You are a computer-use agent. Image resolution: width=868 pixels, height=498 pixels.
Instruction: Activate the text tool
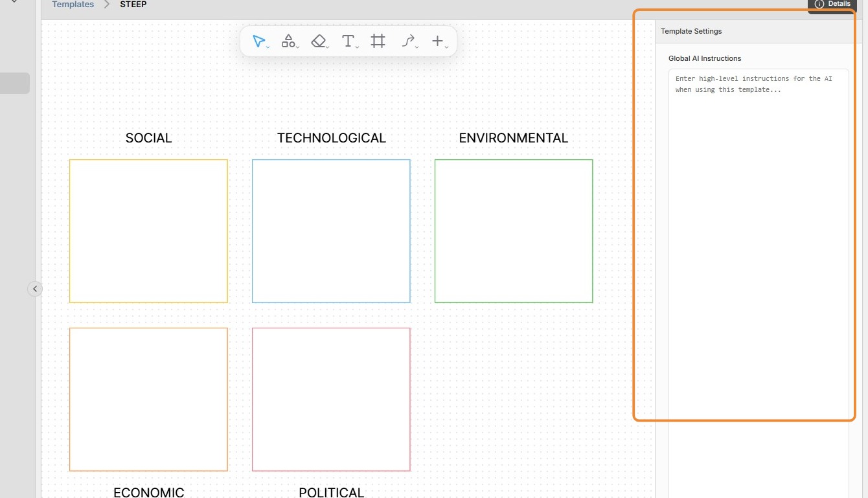pyautogui.click(x=348, y=41)
